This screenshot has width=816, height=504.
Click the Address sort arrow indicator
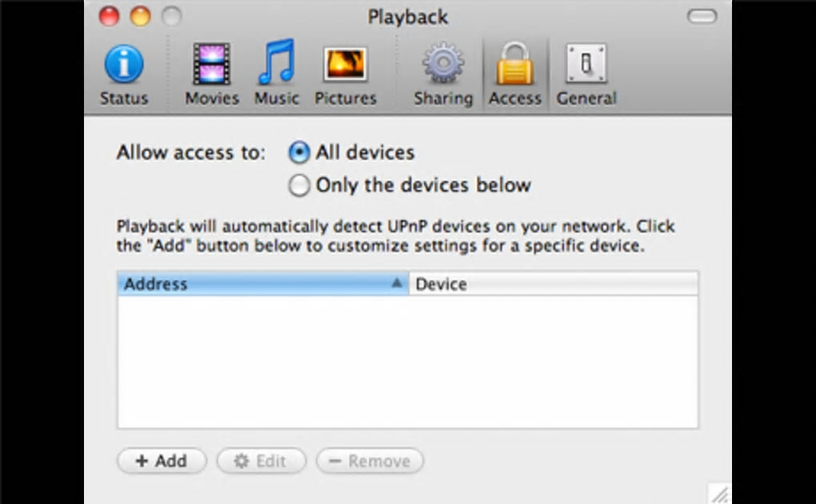click(x=396, y=284)
